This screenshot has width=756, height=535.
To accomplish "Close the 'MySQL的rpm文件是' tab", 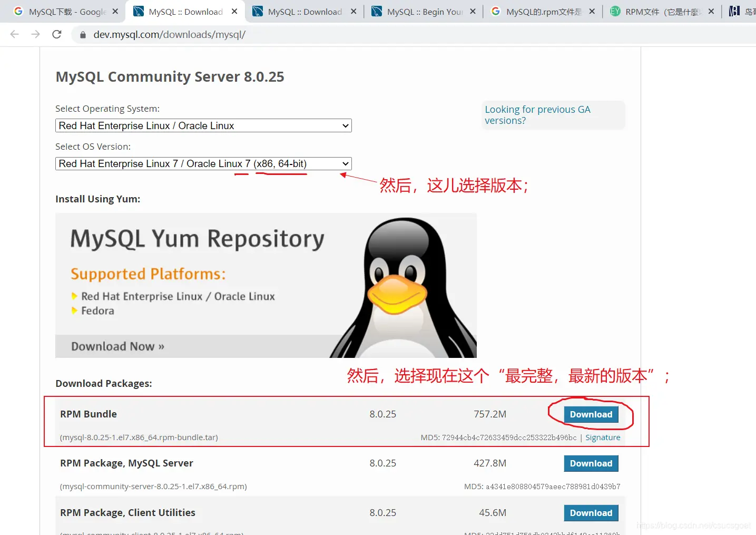I will pos(592,11).
